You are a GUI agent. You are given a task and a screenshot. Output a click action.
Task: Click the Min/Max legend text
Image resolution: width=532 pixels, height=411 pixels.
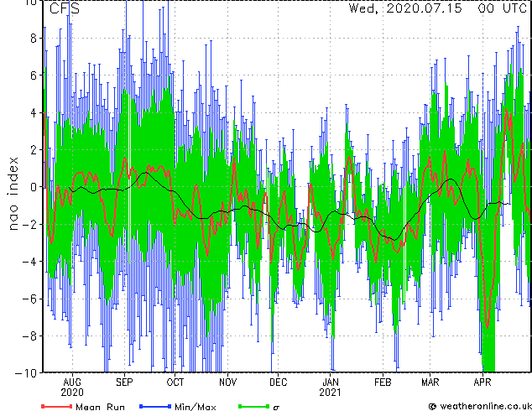[195, 407]
